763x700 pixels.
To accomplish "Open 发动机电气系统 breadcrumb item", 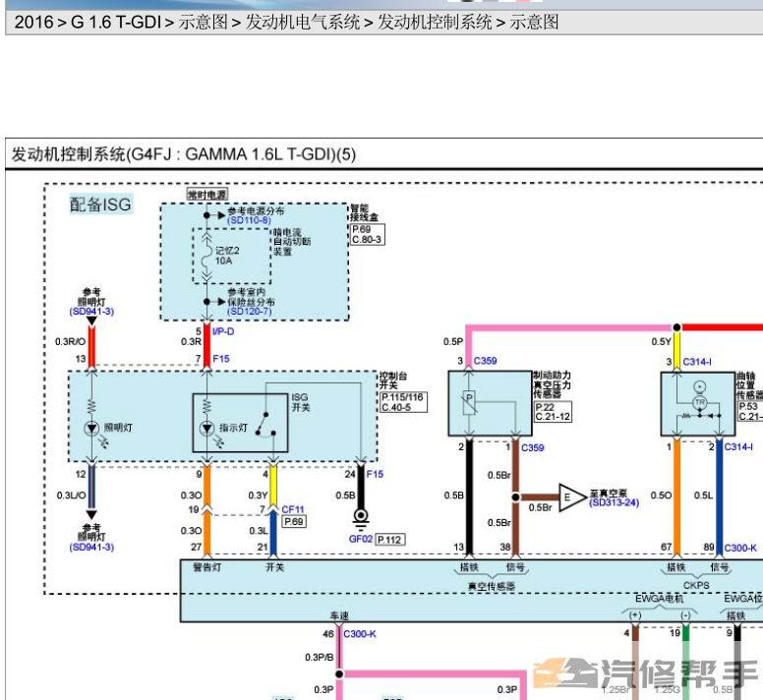I will tap(303, 22).
